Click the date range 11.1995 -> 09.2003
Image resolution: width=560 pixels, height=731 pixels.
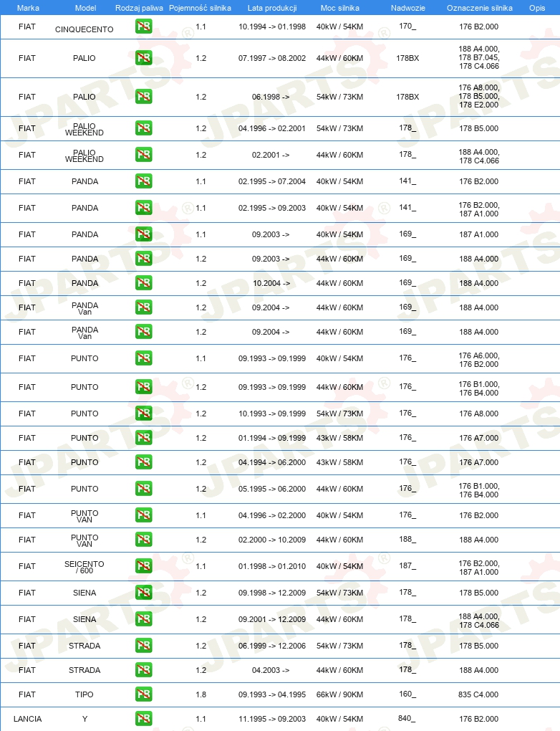pyautogui.click(x=272, y=719)
